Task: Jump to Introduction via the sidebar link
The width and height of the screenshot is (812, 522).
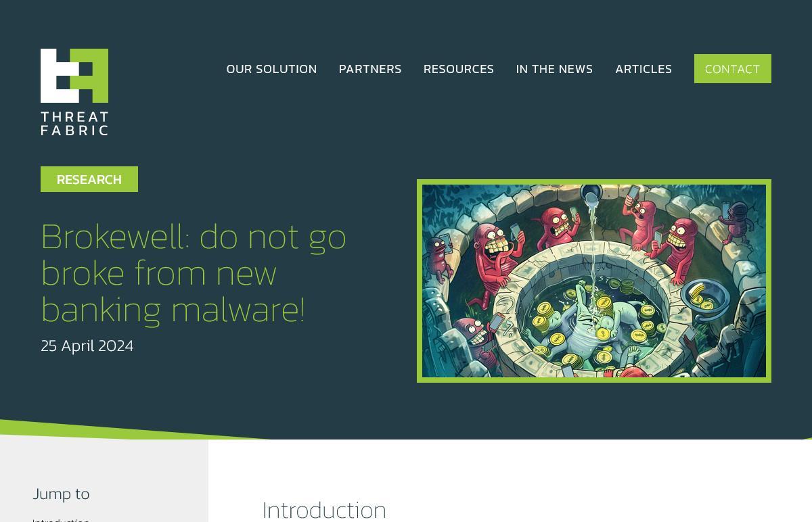Action: pos(61,519)
